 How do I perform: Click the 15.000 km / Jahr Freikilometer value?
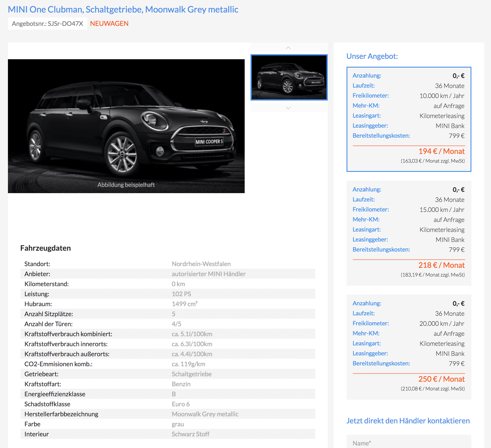click(x=442, y=210)
